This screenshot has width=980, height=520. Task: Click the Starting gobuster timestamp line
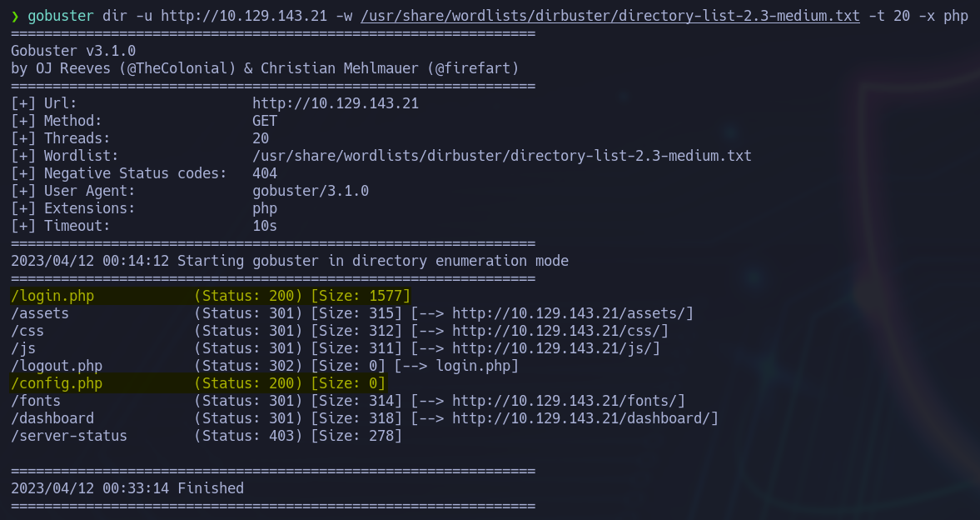(x=290, y=261)
